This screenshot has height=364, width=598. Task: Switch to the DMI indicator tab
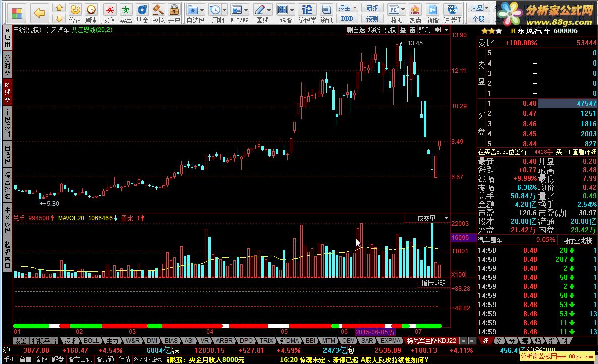[152, 341]
